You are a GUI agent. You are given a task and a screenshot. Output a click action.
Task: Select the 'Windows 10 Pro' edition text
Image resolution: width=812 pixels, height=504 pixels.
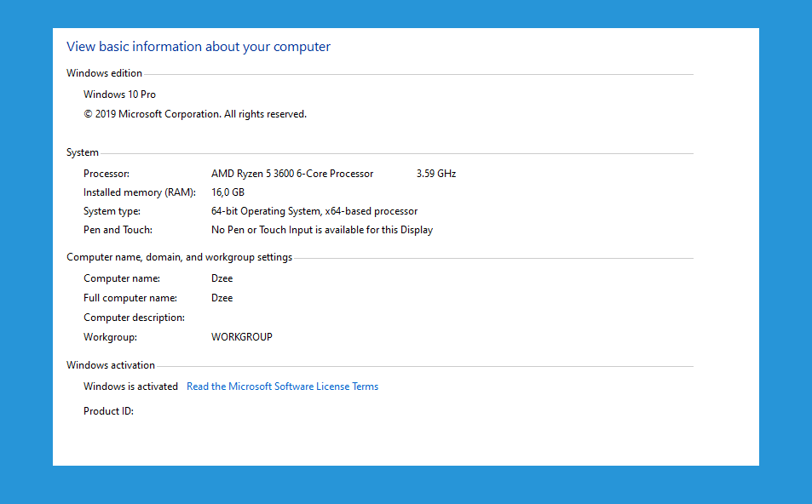pyautogui.click(x=119, y=94)
